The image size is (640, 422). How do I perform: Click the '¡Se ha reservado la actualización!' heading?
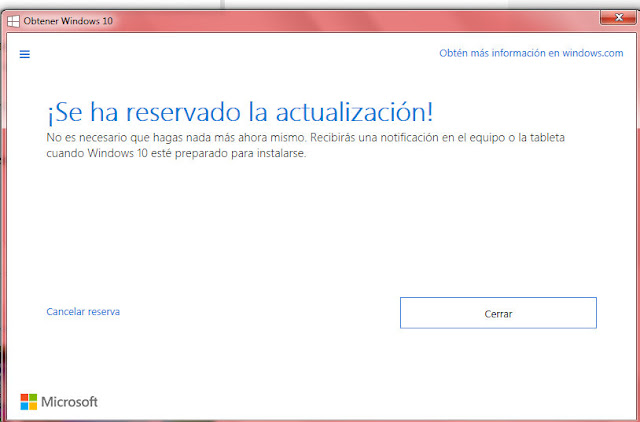pyautogui.click(x=240, y=112)
